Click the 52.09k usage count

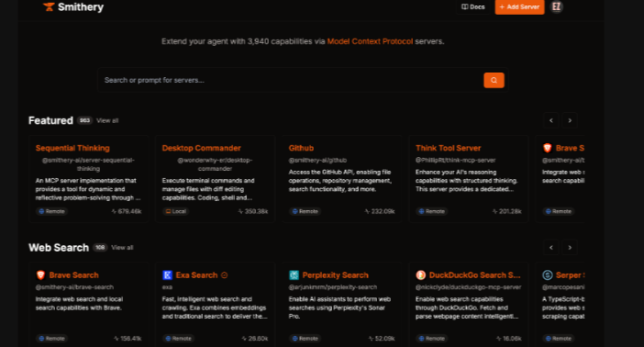(382, 339)
